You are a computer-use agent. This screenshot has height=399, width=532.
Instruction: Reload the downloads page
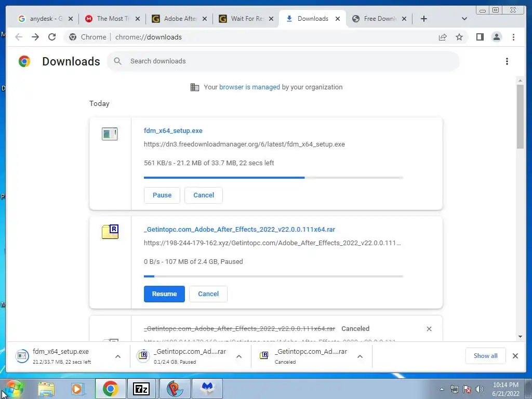(52, 37)
